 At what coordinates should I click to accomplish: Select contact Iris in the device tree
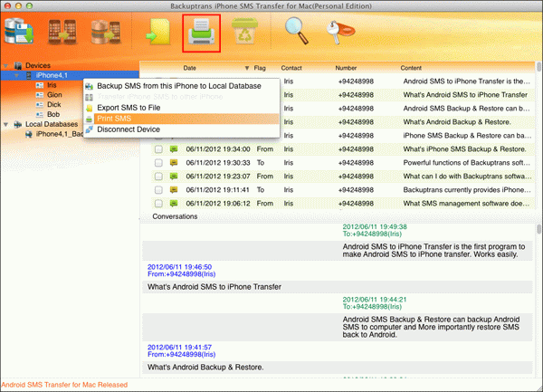tap(52, 85)
